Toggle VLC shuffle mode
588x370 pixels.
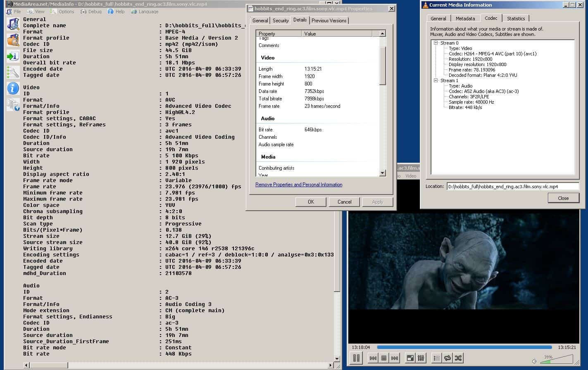coord(458,358)
